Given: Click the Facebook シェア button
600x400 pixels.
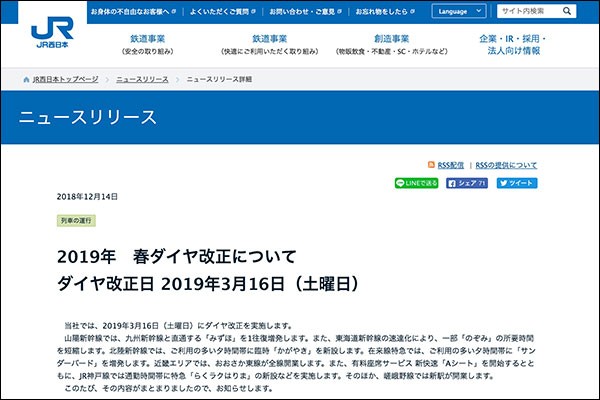Looking at the screenshot, I should pos(466,184).
